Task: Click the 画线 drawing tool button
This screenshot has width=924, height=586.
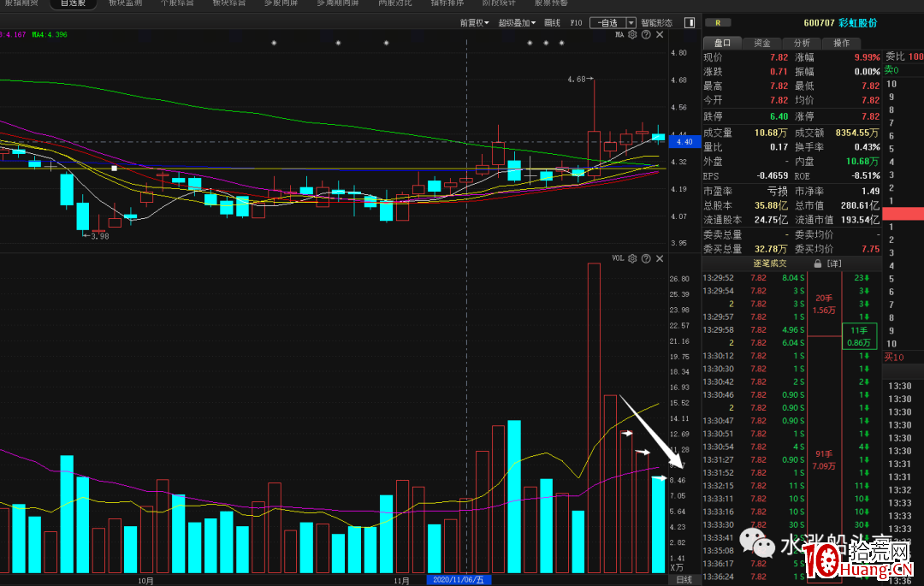Action: [x=552, y=23]
